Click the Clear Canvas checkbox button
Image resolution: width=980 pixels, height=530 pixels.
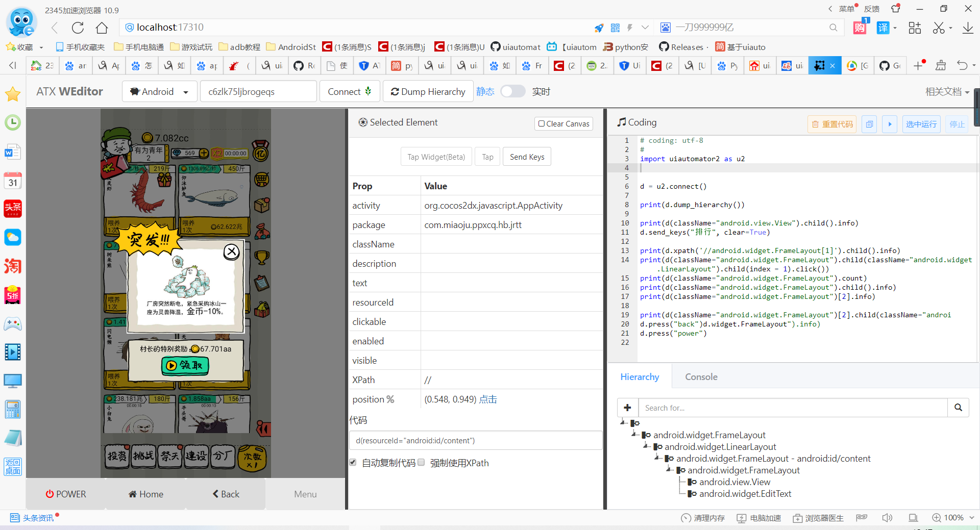tap(564, 123)
